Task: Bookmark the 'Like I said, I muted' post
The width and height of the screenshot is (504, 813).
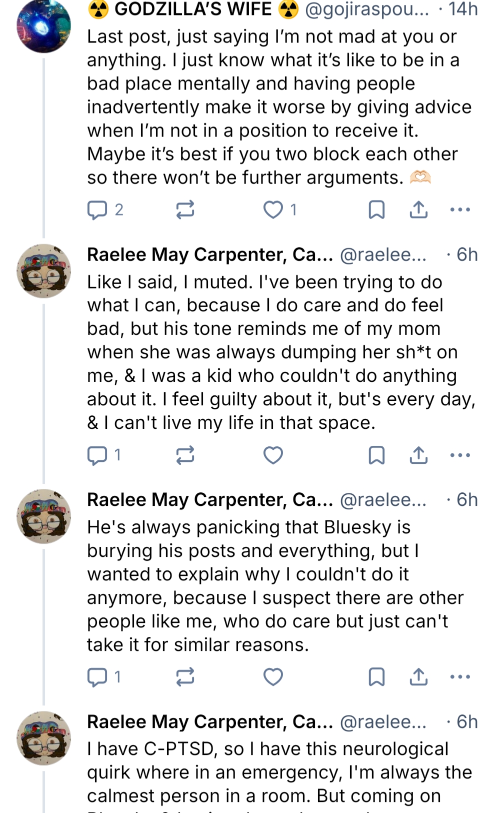Action: tap(376, 455)
